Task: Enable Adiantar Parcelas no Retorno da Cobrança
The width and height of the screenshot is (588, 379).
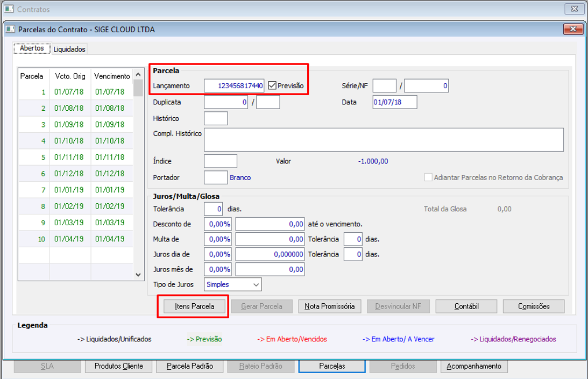Action: pyautogui.click(x=428, y=177)
